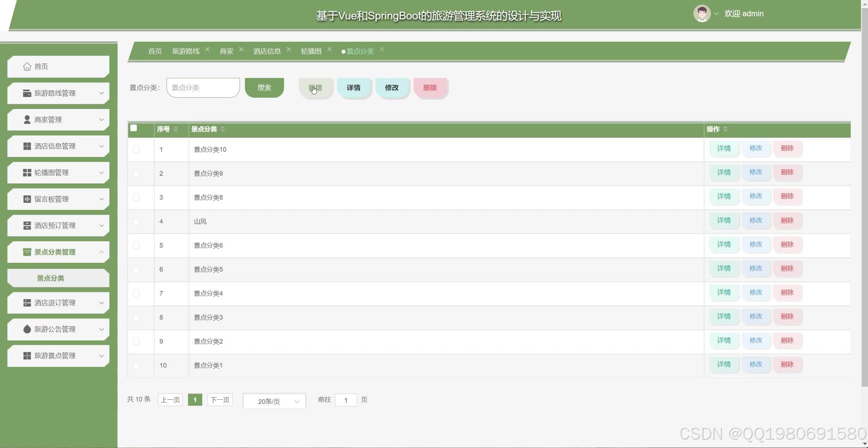Viewport: 868px width, 448px height.
Task: Click the 旅游公告管理 droplet icon
Action: pos(27,329)
